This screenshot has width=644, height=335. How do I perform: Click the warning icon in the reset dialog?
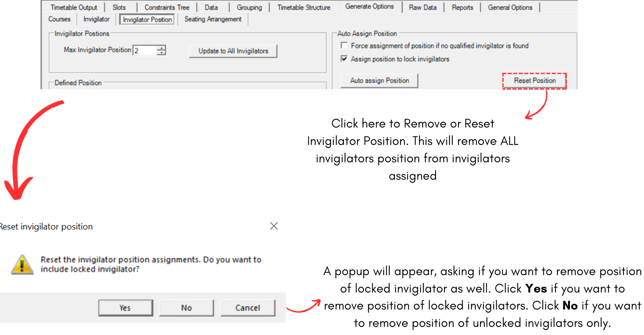(x=22, y=265)
